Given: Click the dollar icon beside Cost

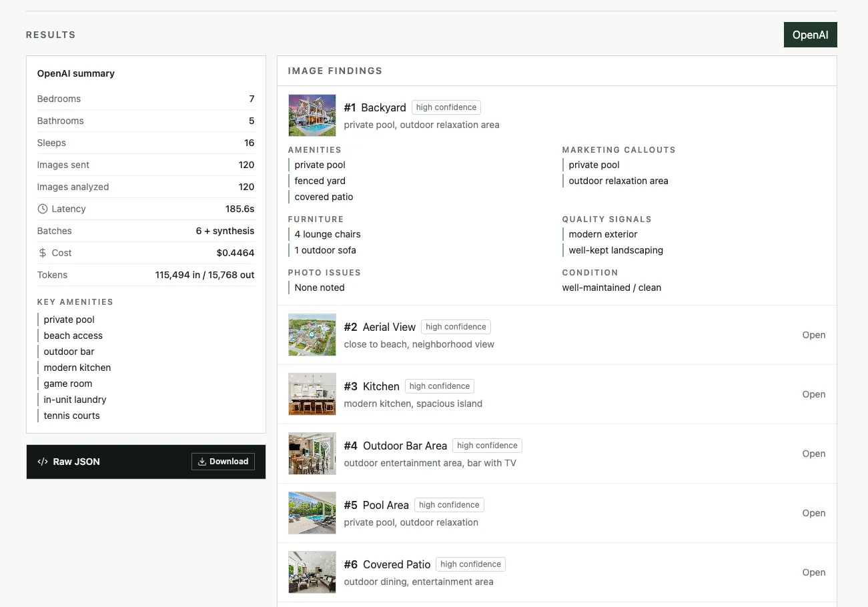Looking at the screenshot, I should (x=43, y=253).
